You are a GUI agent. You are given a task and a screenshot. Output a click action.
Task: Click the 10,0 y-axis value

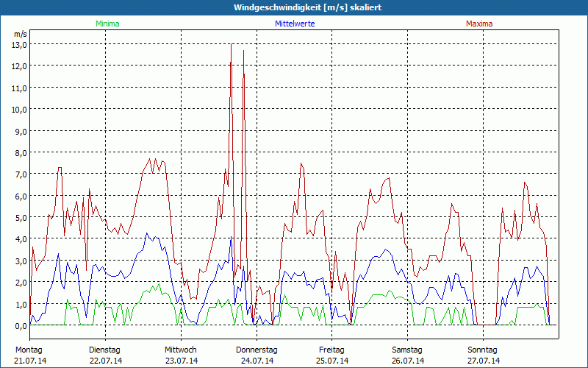[x=20, y=110]
